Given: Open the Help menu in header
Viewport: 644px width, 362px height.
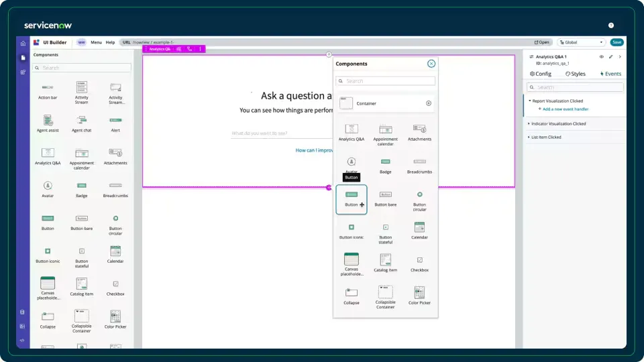Looking at the screenshot, I should [110, 42].
